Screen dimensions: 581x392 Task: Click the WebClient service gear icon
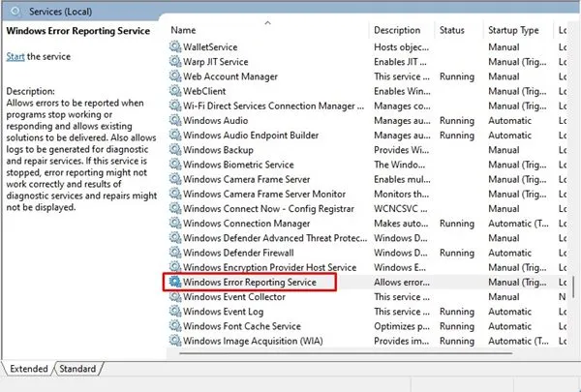click(x=175, y=91)
